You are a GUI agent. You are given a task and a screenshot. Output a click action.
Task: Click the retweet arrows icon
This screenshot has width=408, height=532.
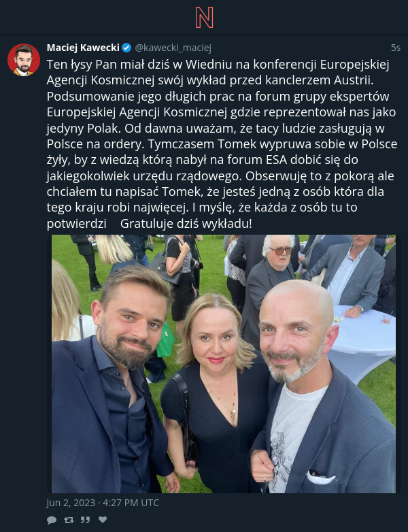[x=69, y=520]
